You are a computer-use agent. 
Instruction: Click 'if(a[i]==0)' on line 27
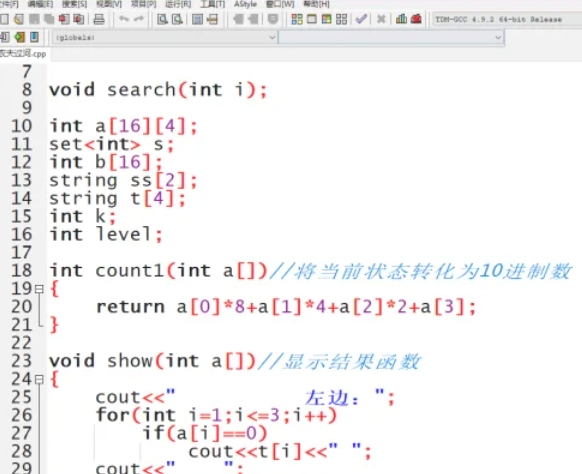(205, 433)
